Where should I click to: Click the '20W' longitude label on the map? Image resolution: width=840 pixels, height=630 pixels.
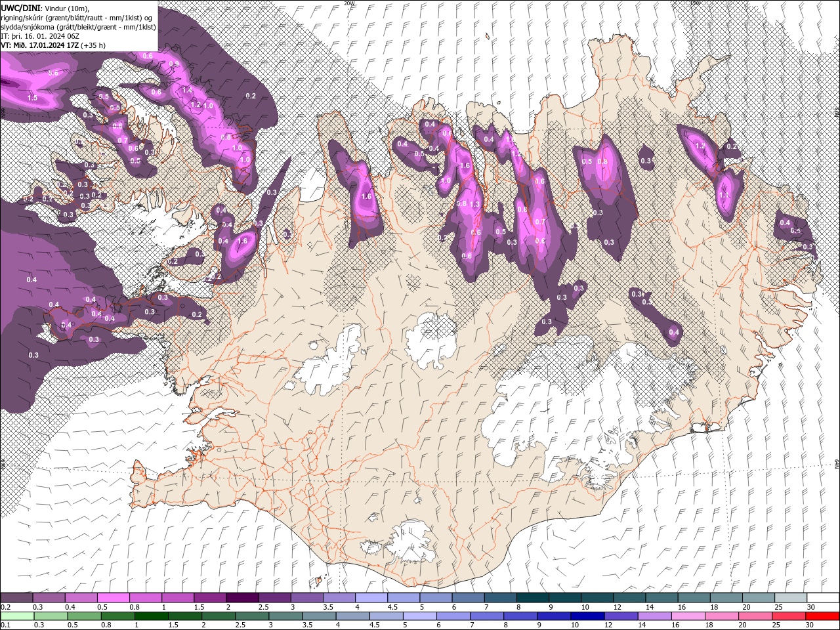coord(349,3)
